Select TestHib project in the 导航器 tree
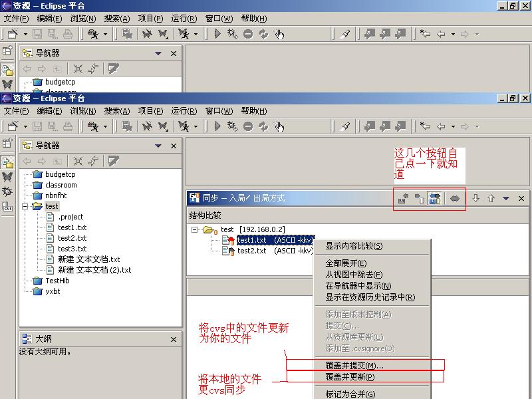The height and width of the screenshot is (399, 532). tap(57, 281)
